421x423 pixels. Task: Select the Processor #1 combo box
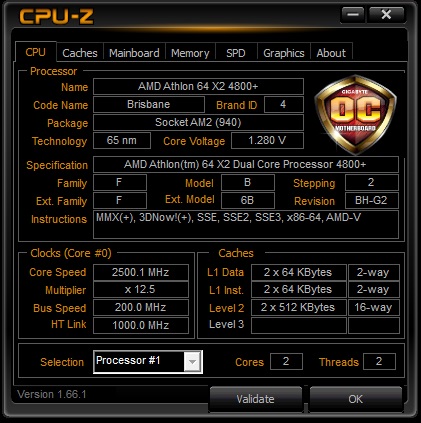tap(148, 362)
